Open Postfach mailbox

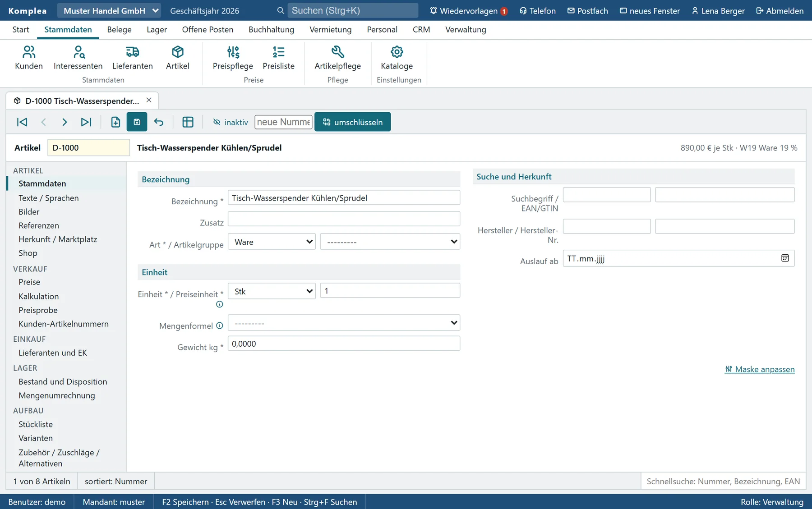click(x=588, y=11)
